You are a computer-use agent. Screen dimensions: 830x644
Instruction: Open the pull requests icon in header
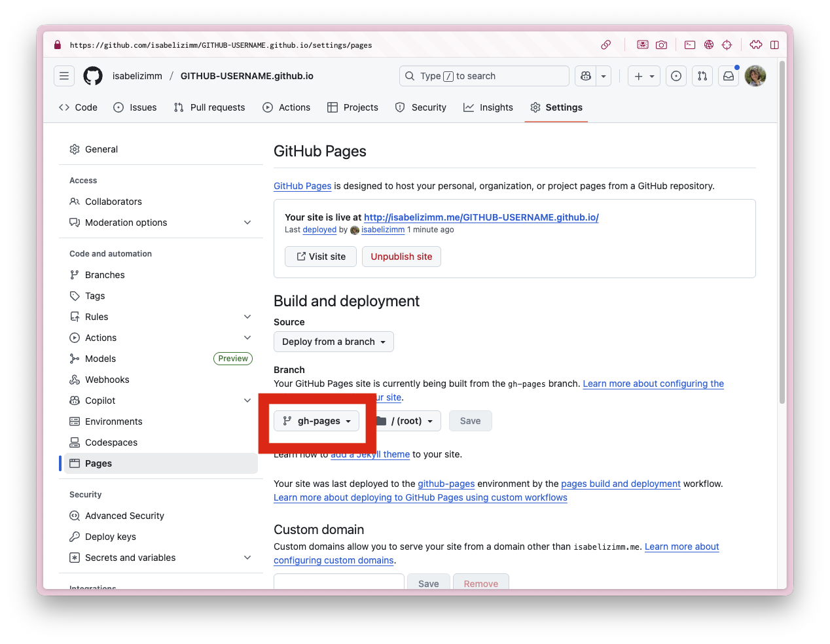click(702, 76)
